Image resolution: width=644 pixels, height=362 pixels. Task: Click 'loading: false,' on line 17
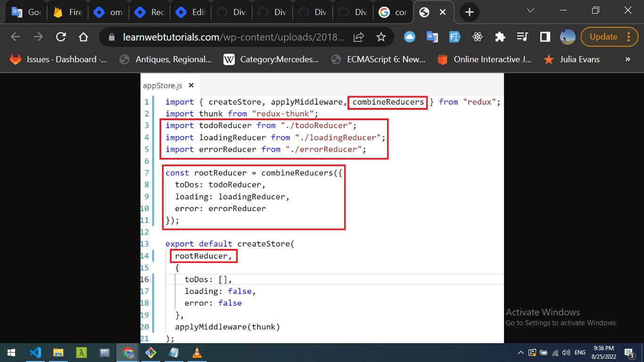[x=220, y=291]
